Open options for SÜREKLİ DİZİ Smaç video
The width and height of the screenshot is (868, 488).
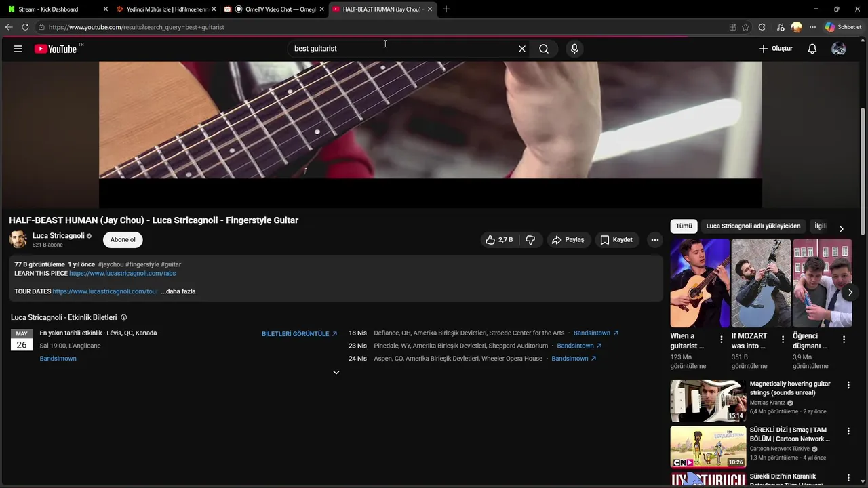tap(848, 431)
